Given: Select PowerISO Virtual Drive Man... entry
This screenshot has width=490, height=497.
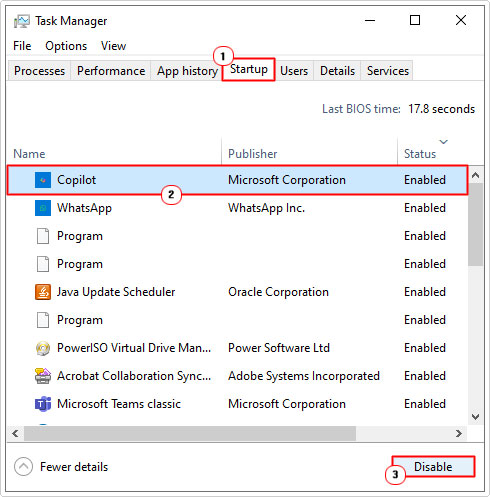Looking at the screenshot, I should click(134, 348).
